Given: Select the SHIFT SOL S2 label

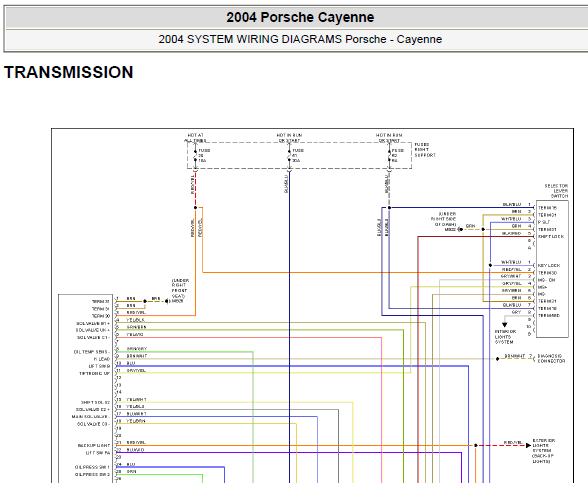Looking at the screenshot, I should click(x=96, y=402).
